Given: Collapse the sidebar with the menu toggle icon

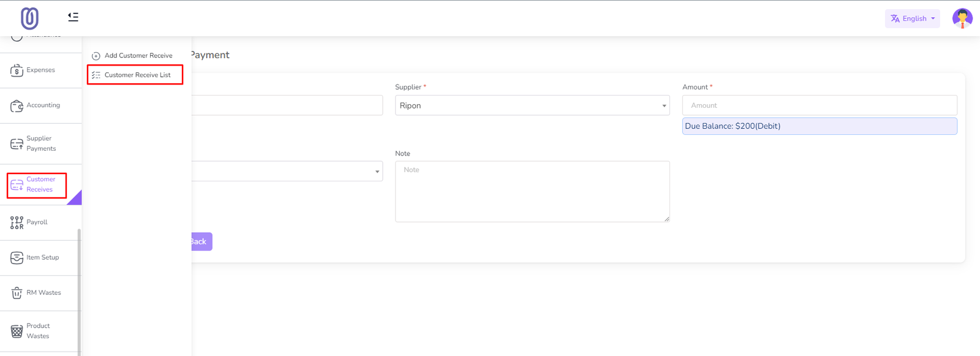Looking at the screenshot, I should 73,17.
